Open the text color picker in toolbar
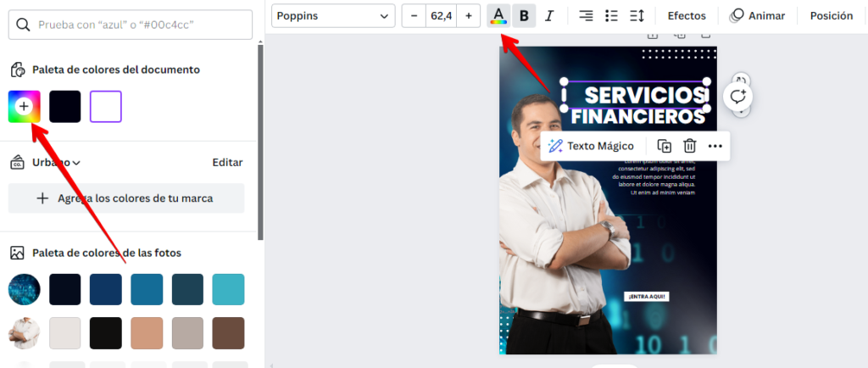This screenshot has width=868, height=368. tap(498, 16)
